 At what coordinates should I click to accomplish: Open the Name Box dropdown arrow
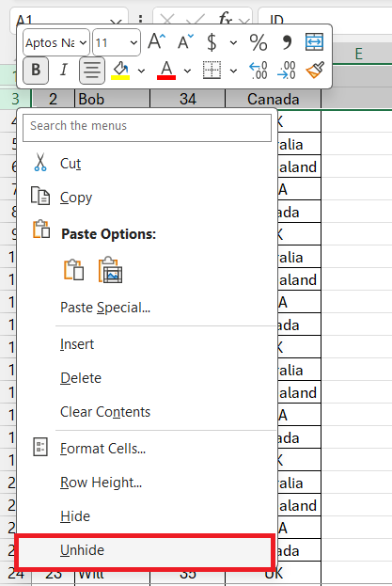coord(117,23)
